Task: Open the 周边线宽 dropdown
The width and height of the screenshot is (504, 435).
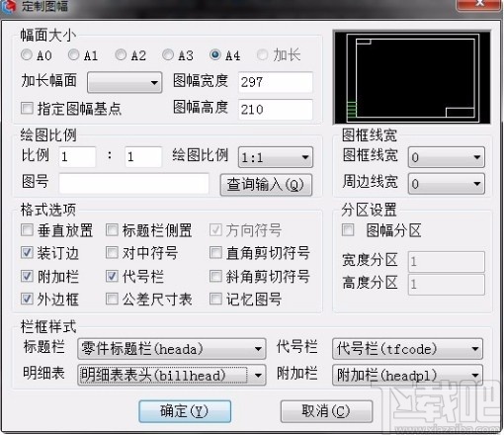Action: (x=447, y=183)
